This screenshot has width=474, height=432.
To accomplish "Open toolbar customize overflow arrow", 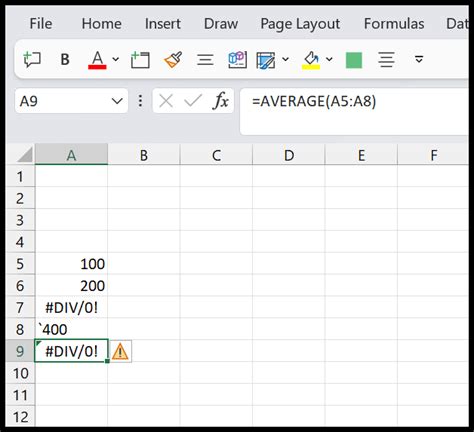I will [x=419, y=59].
